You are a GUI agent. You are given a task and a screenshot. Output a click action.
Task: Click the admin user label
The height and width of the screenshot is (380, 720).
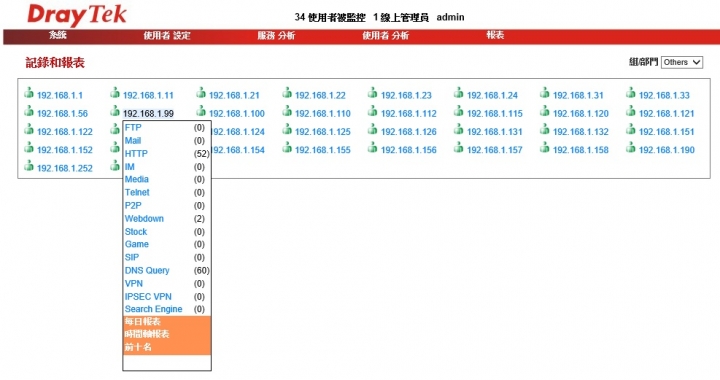click(x=450, y=17)
